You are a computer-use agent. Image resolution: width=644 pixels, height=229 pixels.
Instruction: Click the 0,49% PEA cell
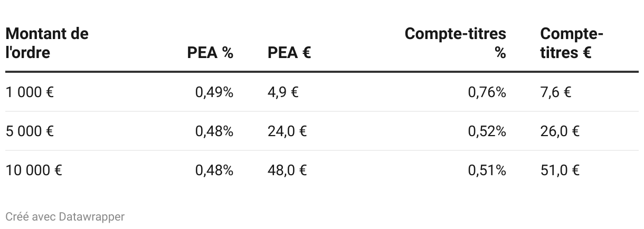[x=214, y=92]
